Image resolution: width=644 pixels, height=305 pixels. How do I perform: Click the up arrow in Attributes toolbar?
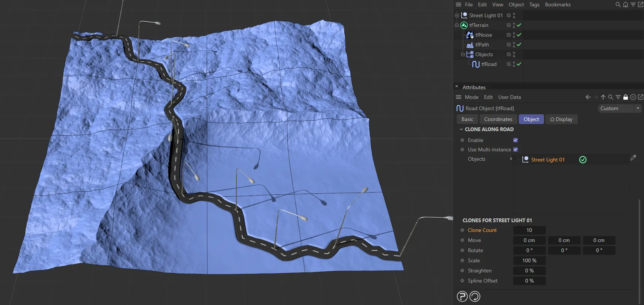coord(603,97)
